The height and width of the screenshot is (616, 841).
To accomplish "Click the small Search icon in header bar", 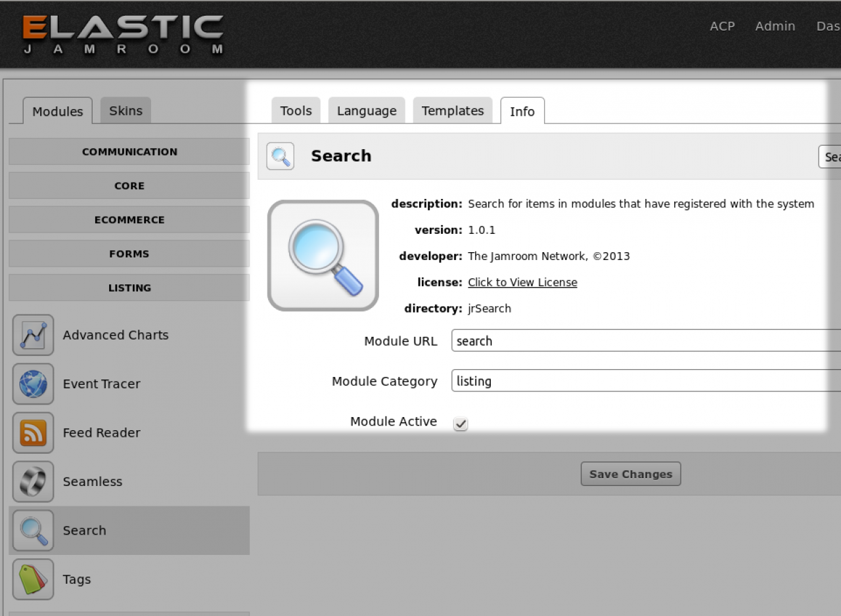I will point(281,156).
